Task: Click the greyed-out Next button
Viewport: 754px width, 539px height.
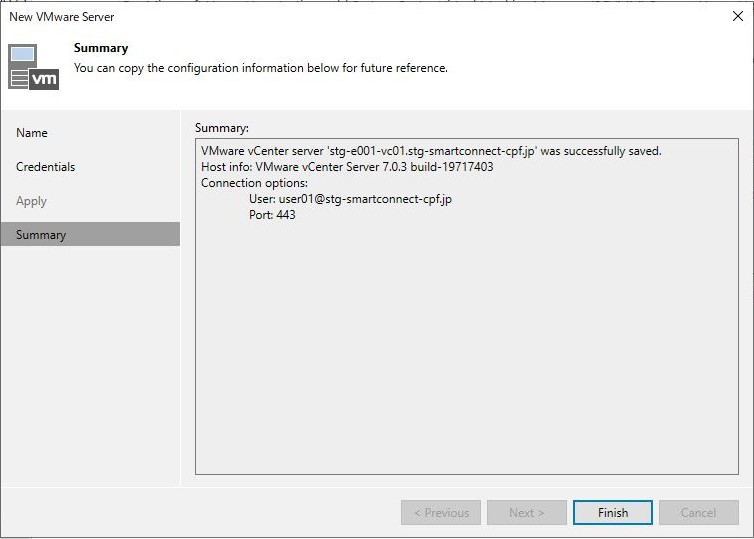Action: (527, 513)
